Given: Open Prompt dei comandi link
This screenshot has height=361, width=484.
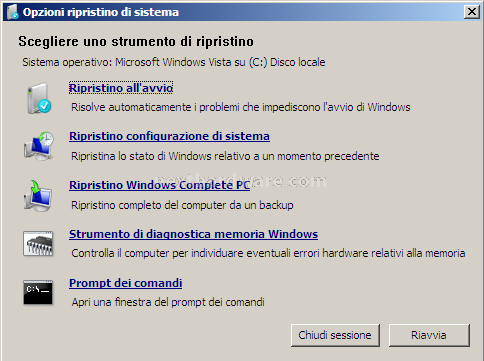Looking at the screenshot, I should [125, 283].
